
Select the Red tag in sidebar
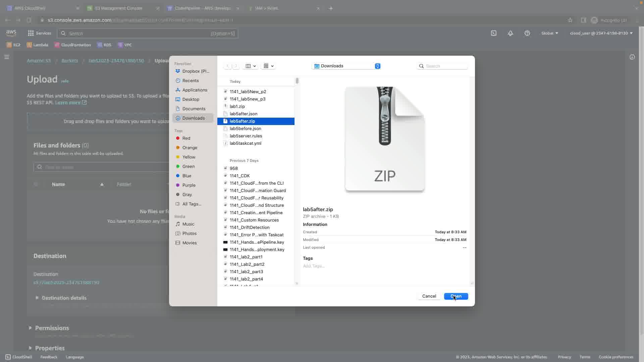pos(186,138)
